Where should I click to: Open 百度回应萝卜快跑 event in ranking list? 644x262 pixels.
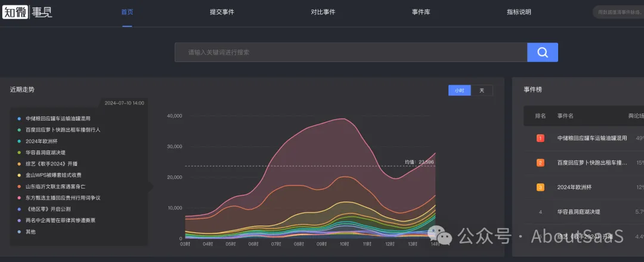(592, 162)
